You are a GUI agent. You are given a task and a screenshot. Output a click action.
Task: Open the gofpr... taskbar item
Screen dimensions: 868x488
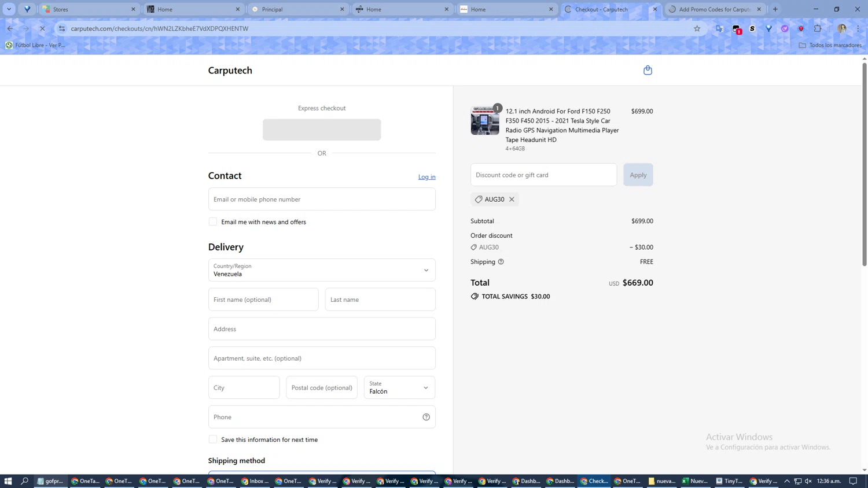click(x=50, y=481)
